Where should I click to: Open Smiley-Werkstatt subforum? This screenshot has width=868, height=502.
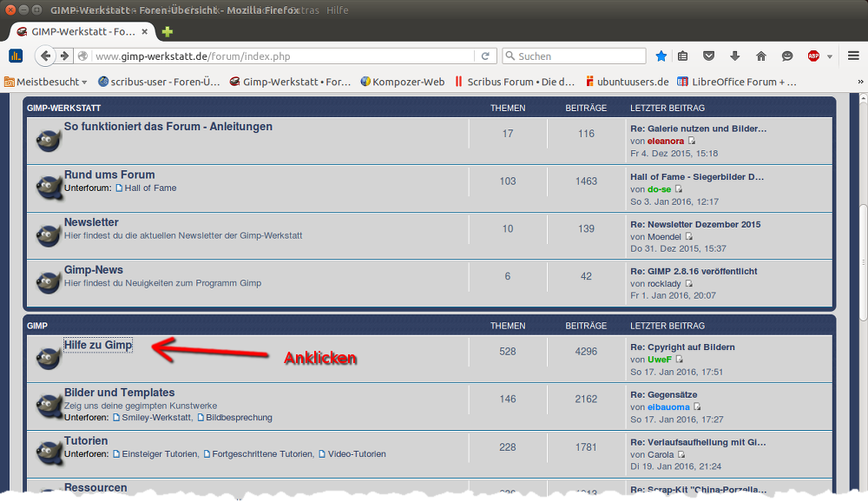[156, 417]
